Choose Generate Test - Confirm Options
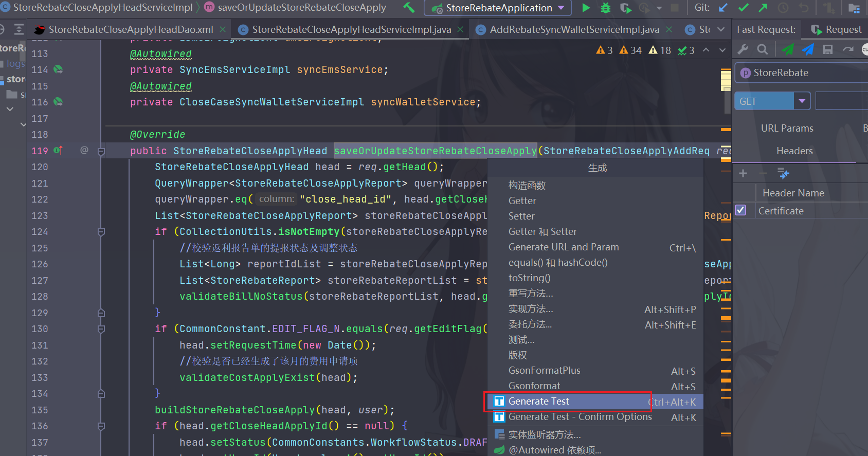 (x=595, y=417)
